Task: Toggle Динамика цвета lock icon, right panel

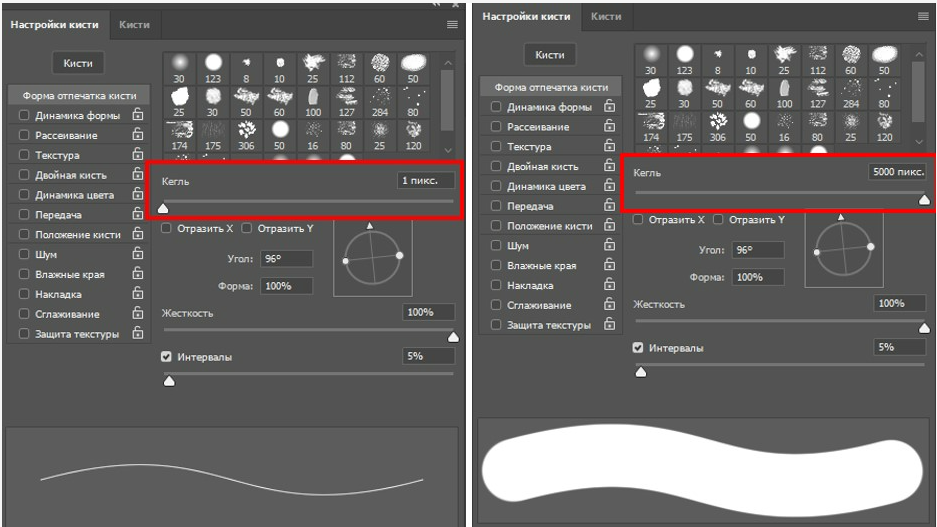Action: [609, 185]
